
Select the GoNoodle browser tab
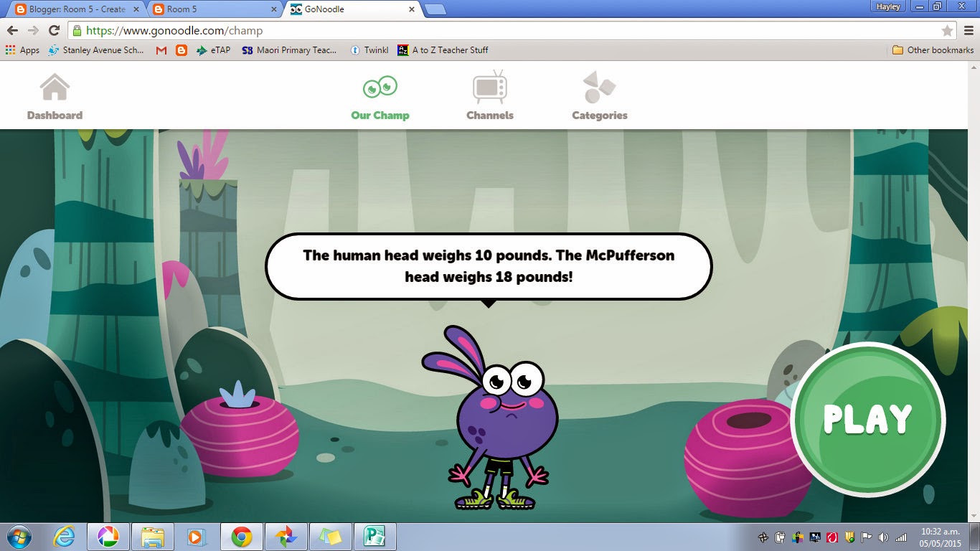click(352, 9)
